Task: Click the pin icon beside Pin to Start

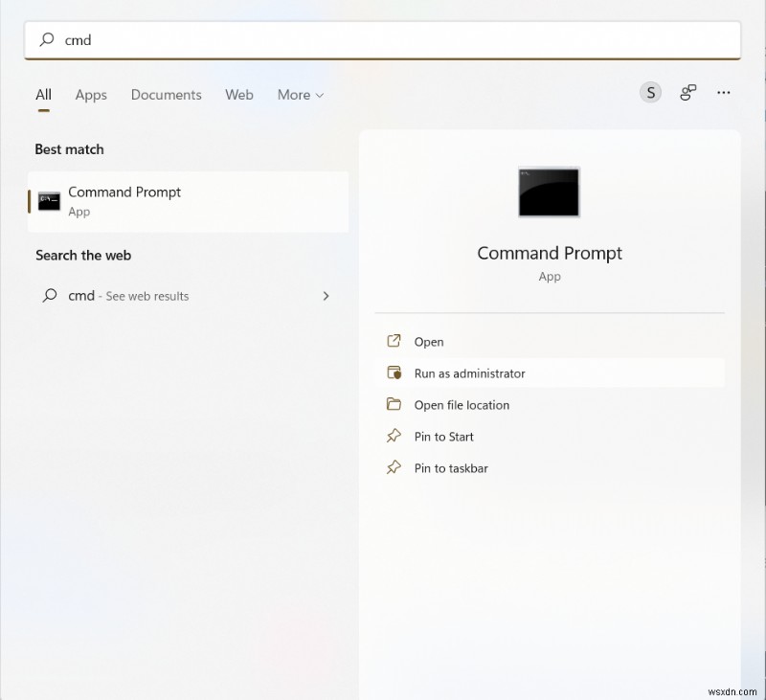Action: 394,436
